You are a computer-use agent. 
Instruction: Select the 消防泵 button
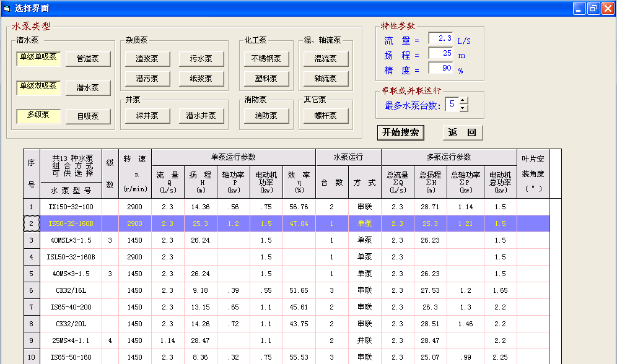point(266,116)
